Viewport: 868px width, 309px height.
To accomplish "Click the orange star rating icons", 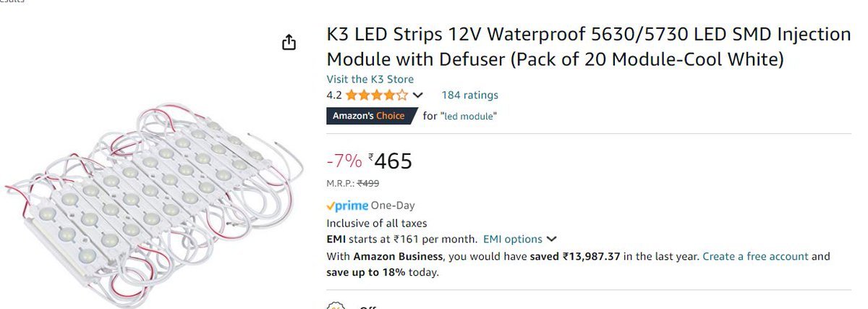I will (376, 95).
